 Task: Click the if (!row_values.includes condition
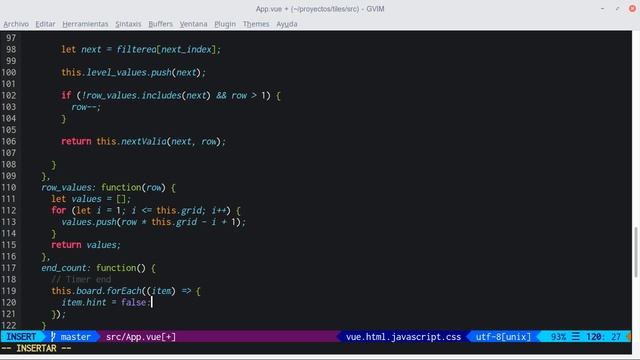click(171, 96)
